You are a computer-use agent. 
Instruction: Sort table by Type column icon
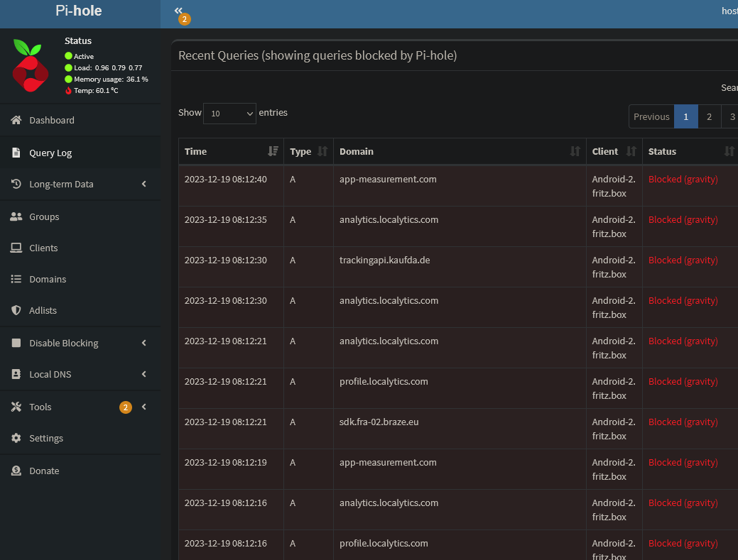point(322,151)
